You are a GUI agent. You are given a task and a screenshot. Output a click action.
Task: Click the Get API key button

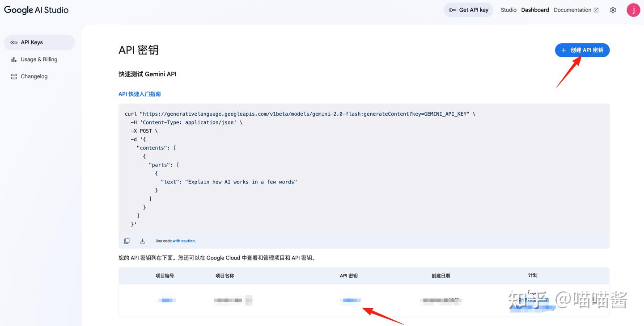468,10
